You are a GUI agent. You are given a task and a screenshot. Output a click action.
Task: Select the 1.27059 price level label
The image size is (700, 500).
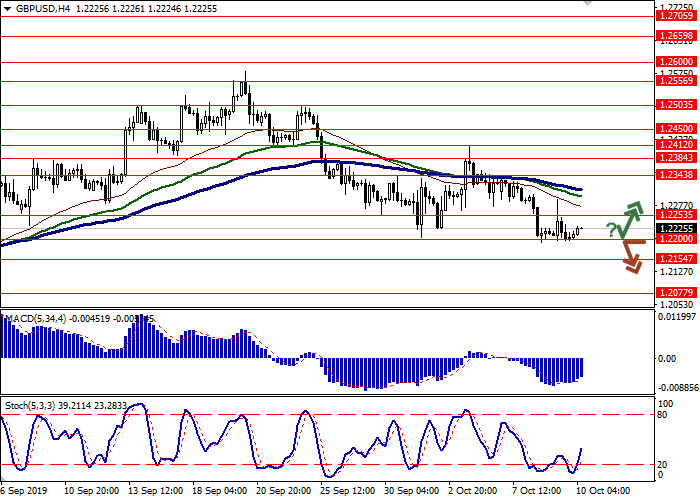(676, 16)
